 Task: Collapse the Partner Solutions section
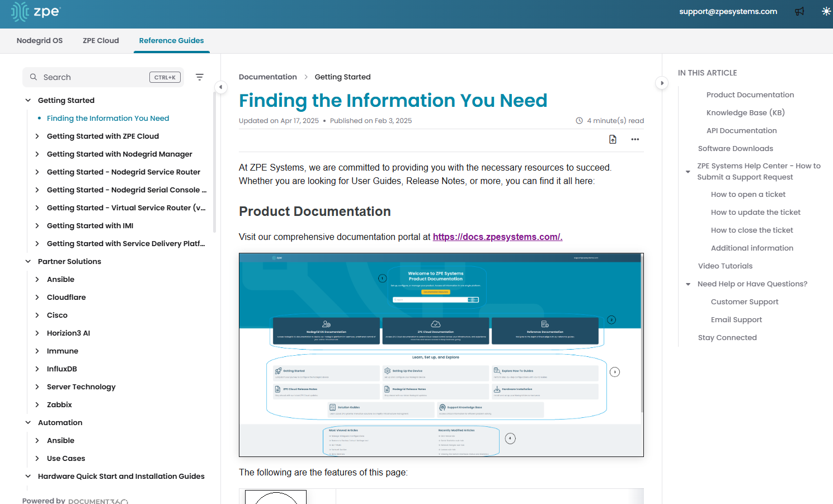click(x=28, y=262)
